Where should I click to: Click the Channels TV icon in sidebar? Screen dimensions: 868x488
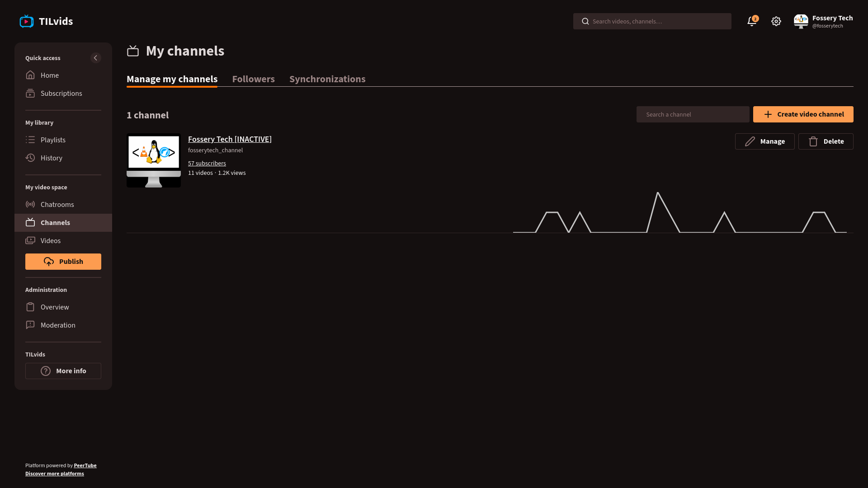[30, 222]
